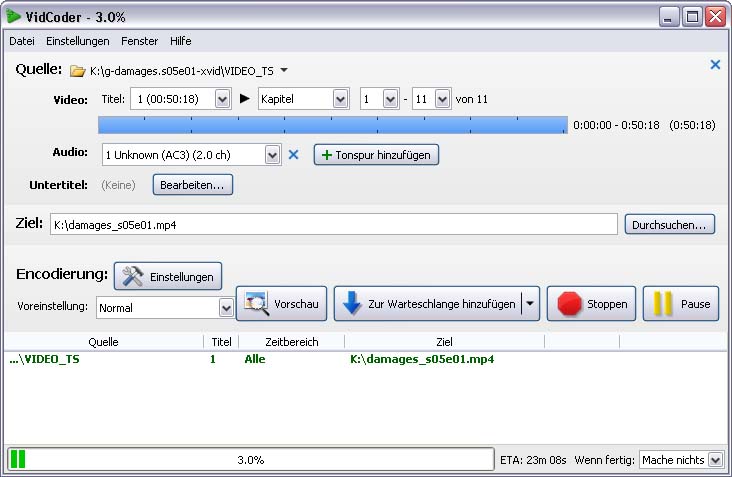Open the audio track dropdown
This screenshot has height=477, width=732.
coord(191,155)
